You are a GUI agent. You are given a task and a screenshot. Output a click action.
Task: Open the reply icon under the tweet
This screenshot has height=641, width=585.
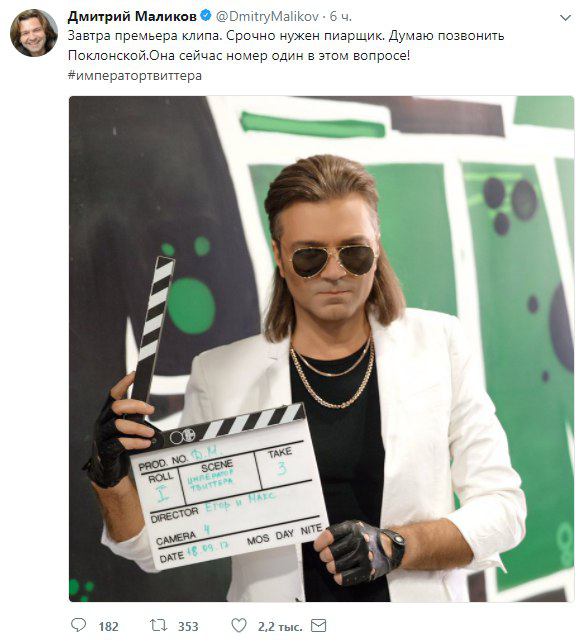point(78,625)
